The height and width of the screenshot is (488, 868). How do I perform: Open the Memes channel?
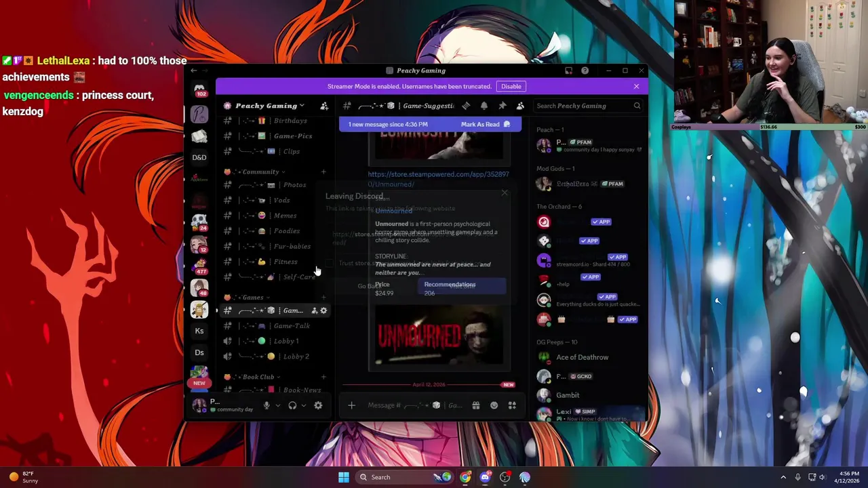pyautogui.click(x=275, y=216)
